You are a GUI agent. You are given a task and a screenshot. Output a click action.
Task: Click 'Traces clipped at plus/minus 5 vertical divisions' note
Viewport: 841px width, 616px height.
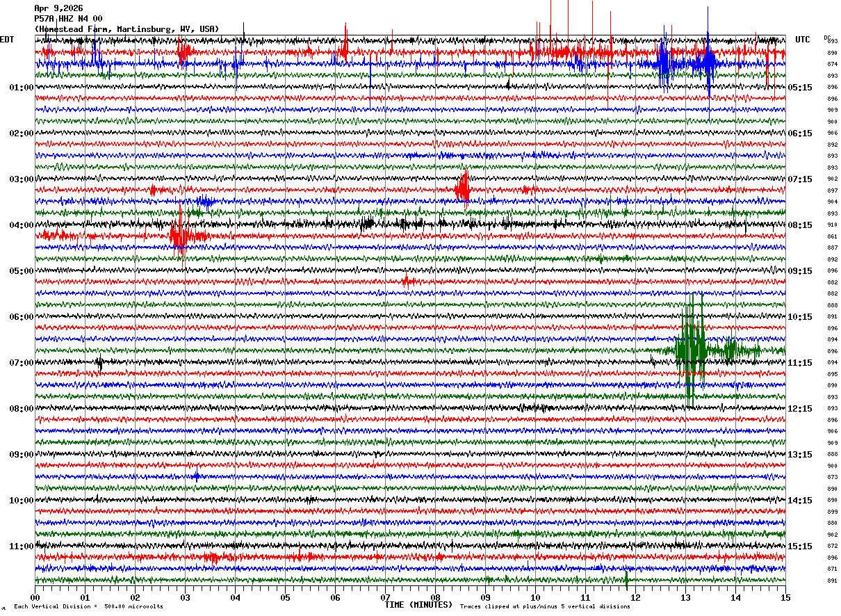545,606
